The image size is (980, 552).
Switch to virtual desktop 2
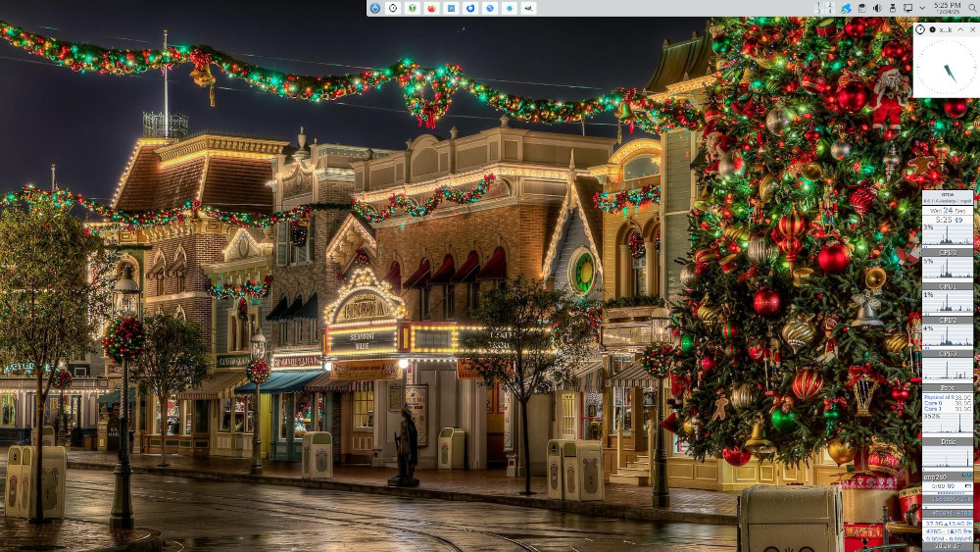(830, 5)
